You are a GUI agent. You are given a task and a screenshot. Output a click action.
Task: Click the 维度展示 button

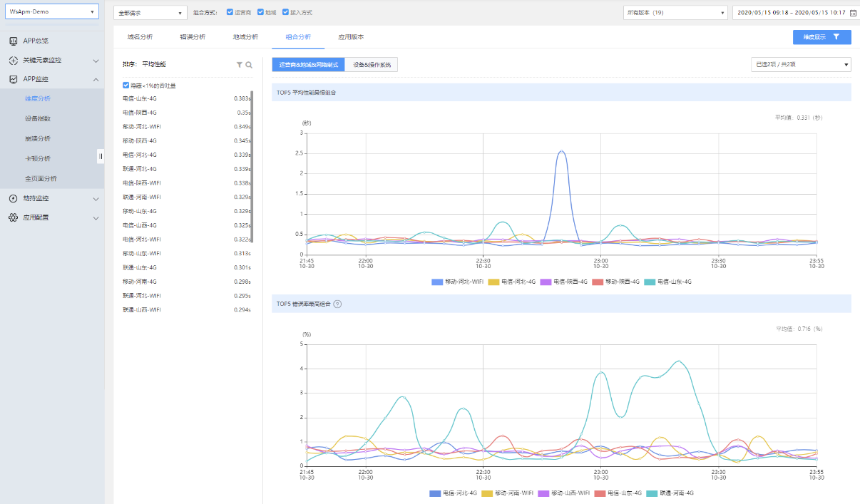point(821,37)
